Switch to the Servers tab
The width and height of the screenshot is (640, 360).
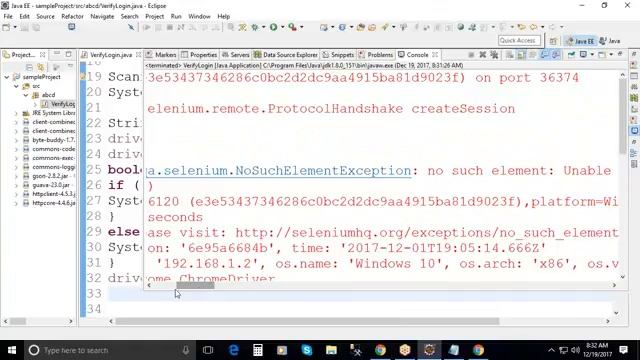[236, 55]
